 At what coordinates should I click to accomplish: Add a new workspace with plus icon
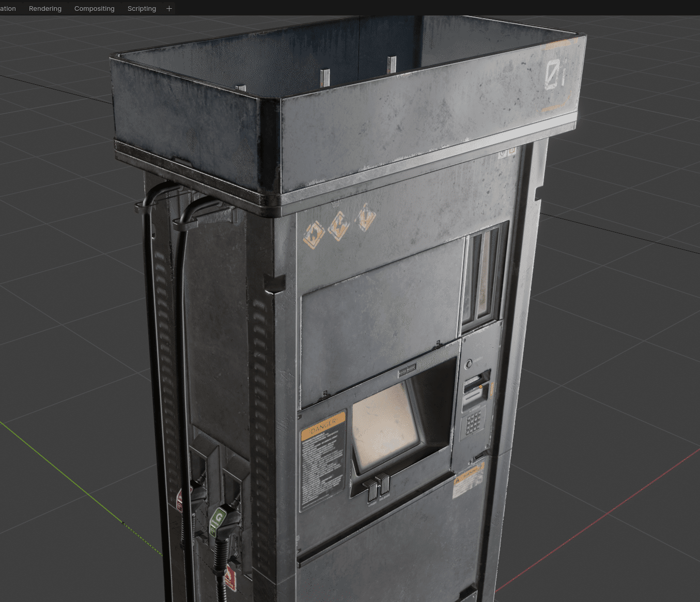click(x=169, y=8)
